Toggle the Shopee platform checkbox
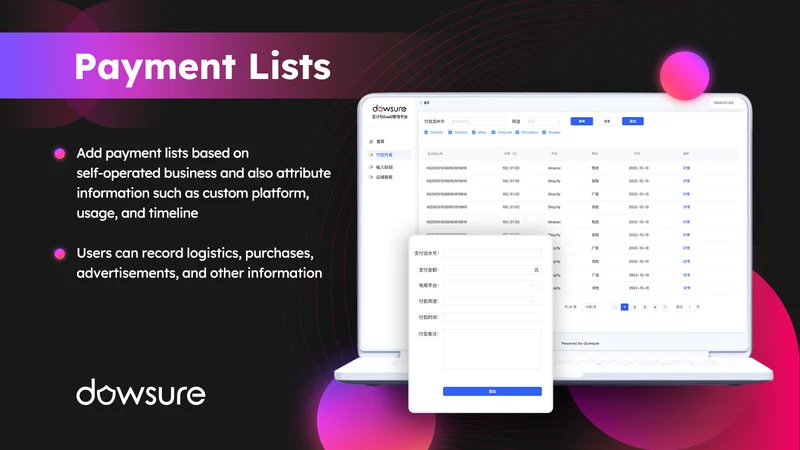 point(544,132)
